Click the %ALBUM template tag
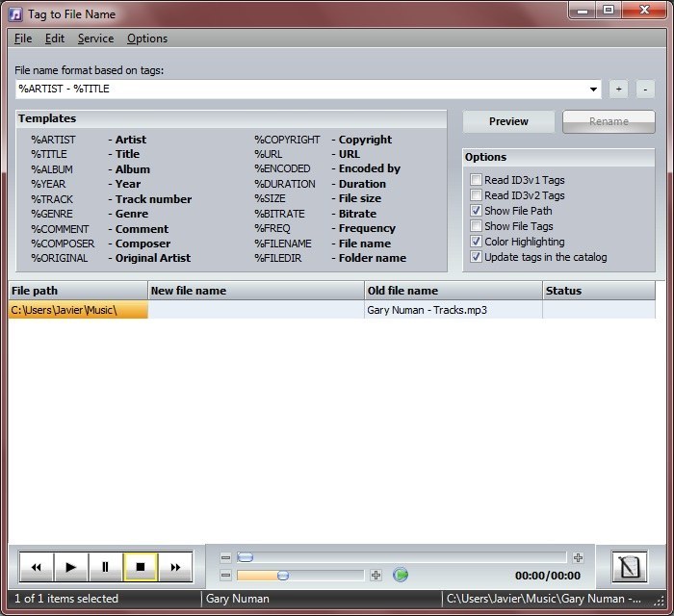This screenshot has width=674, height=616. tap(52, 169)
